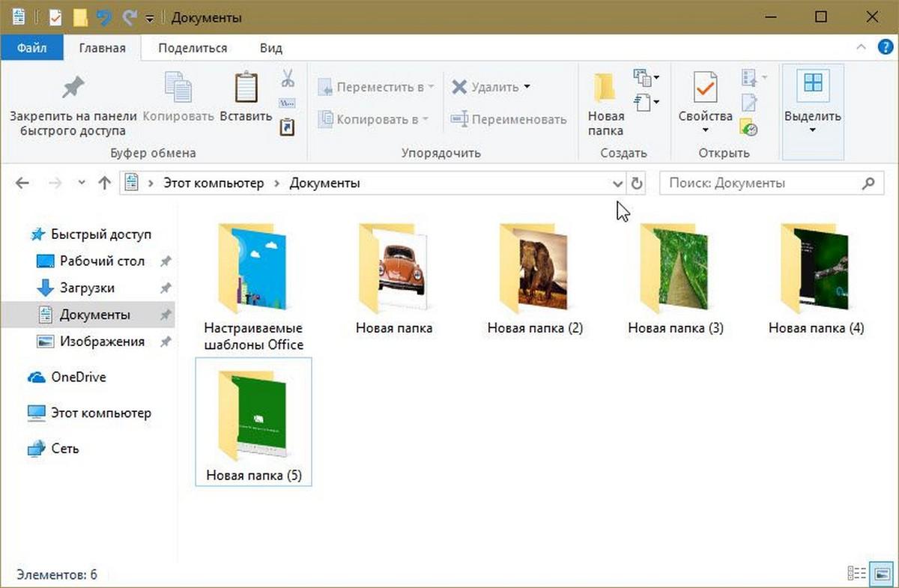This screenshot has width=899, height=588.
Task: Click the back navigation arrow
Action: 22,183
